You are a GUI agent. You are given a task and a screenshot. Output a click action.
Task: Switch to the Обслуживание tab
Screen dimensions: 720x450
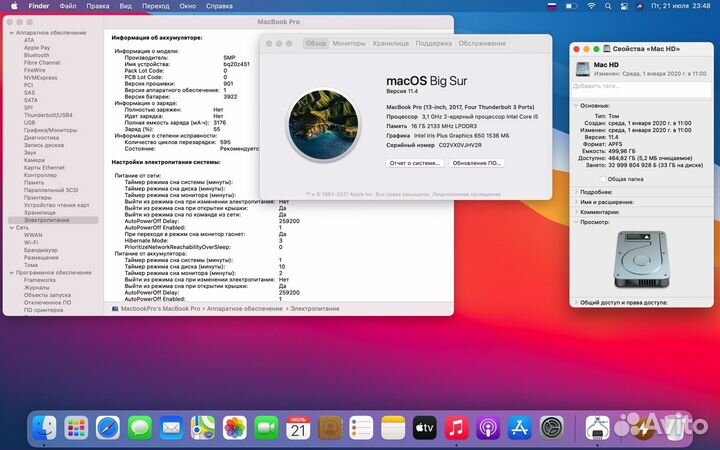482,43
